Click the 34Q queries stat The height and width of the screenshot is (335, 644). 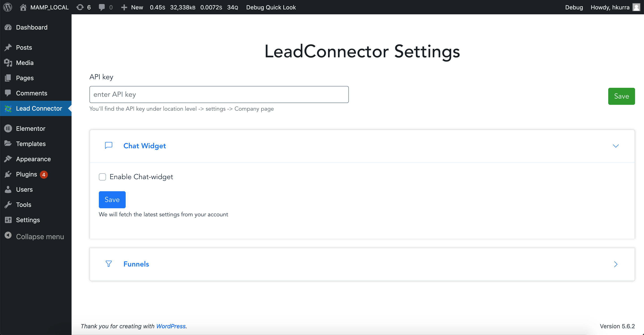tap(233, 7)
